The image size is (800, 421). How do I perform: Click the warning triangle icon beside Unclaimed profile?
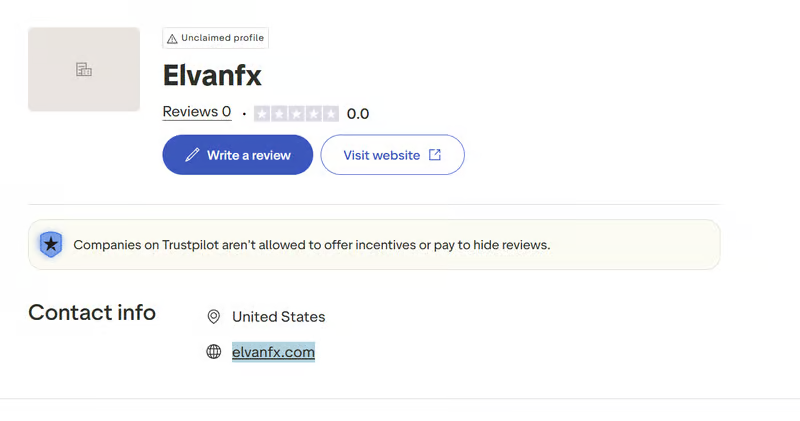pos(172,39)
